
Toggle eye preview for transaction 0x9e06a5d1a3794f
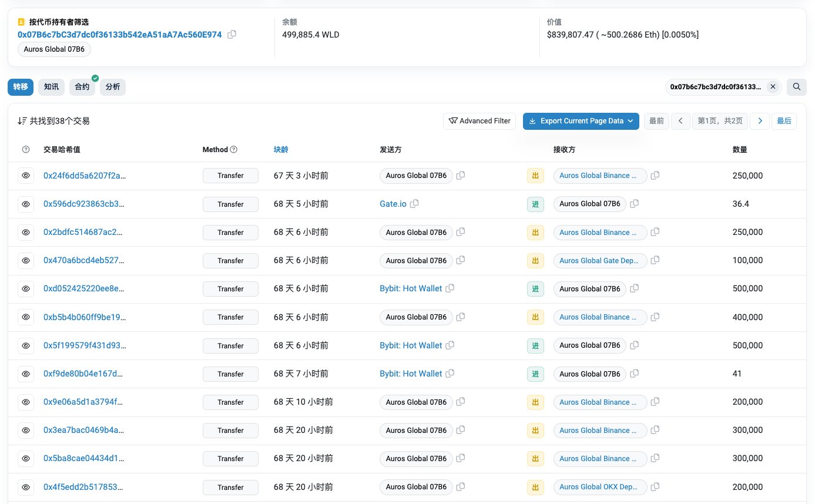tap(26, 402)
